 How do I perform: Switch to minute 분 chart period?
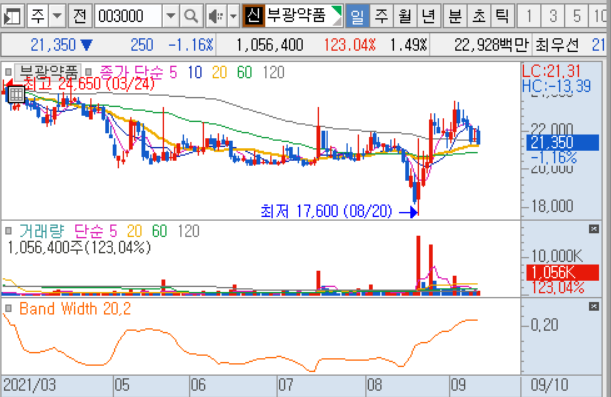pyautogui.click(x=455, y=16)
